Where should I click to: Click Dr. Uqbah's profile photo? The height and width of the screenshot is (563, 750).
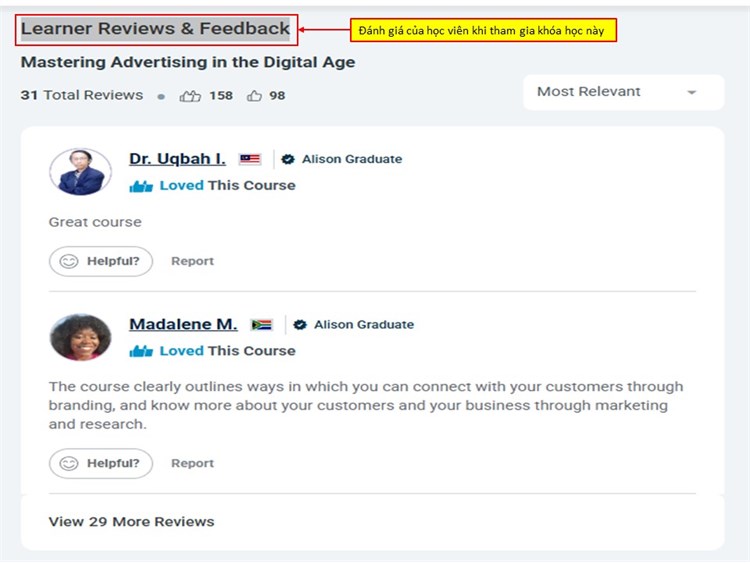click(x=80, y=172)
